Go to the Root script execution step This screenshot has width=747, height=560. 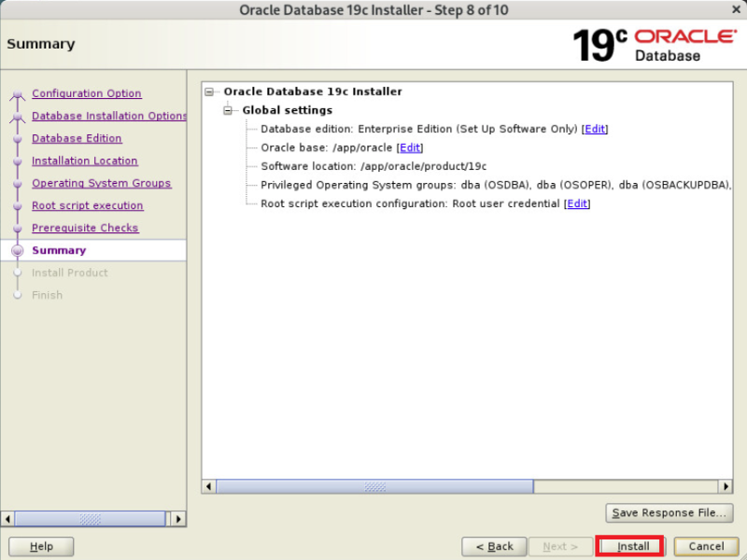click(x=88, y=205)
